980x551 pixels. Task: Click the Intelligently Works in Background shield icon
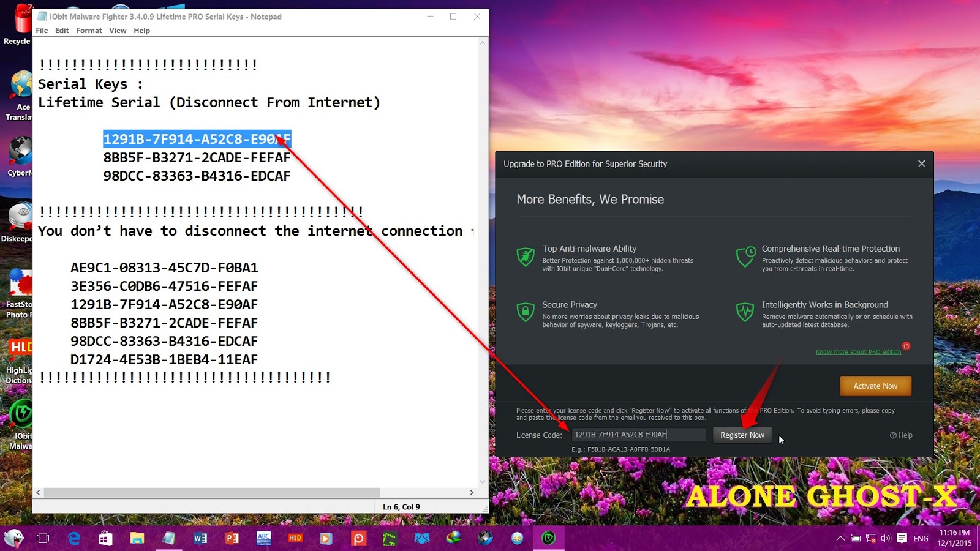tap(745, 312)
